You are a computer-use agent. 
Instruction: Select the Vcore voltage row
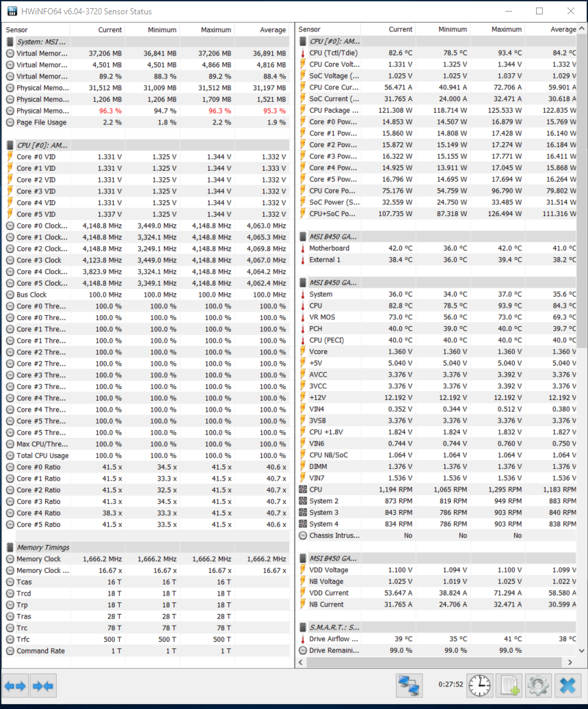click(436, 351)
